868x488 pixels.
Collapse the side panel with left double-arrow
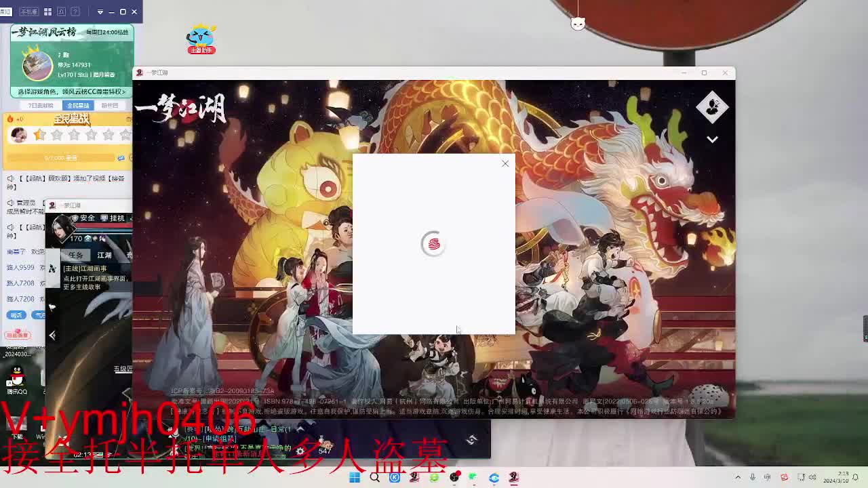coord(52,335)
